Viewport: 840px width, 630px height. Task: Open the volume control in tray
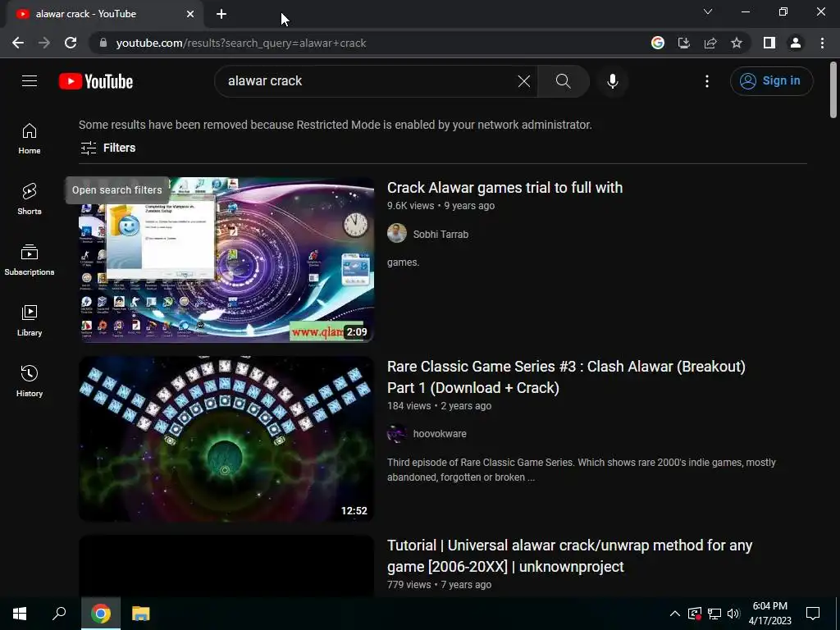coord(733,614)
